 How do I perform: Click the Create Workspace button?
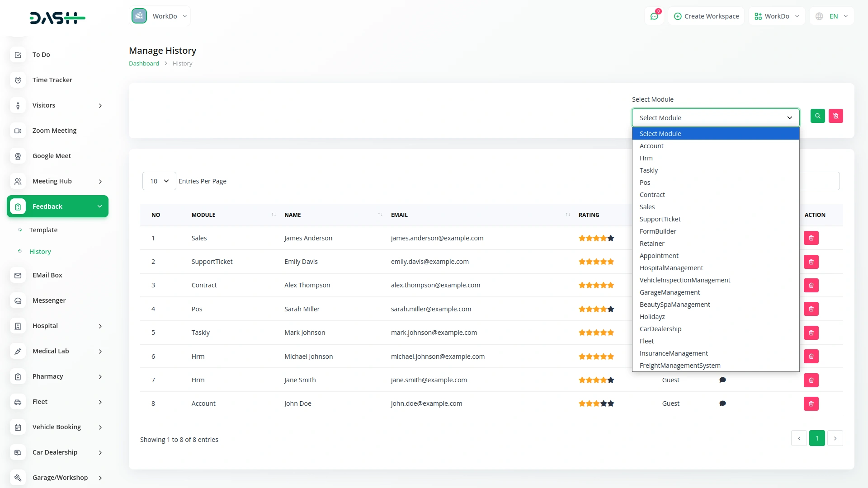coord(706,16)
